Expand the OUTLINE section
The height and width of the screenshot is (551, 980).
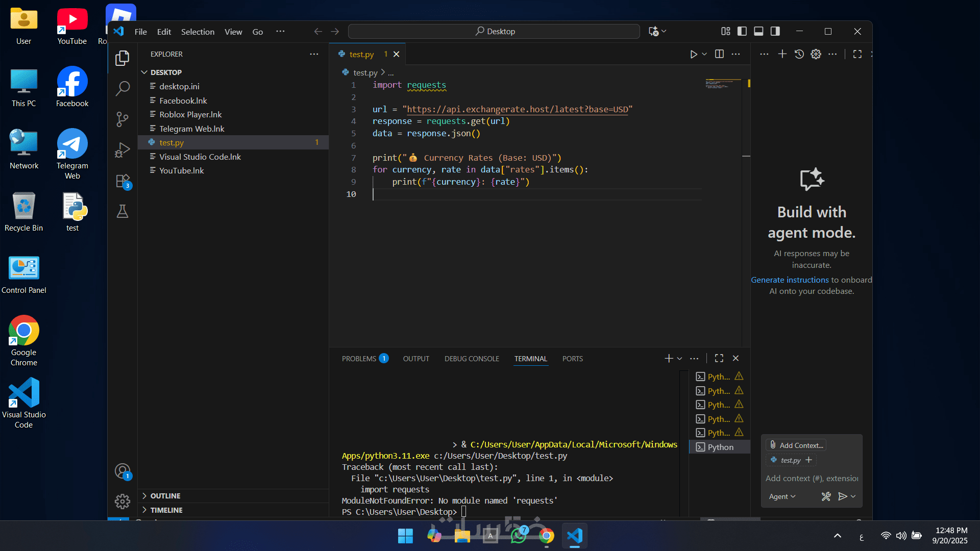coord(165,496)
